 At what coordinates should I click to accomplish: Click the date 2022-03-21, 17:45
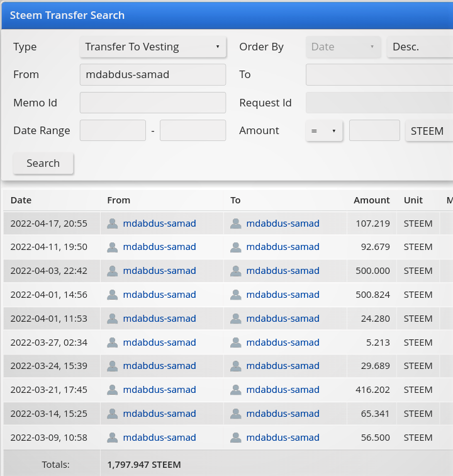[49, 390]
